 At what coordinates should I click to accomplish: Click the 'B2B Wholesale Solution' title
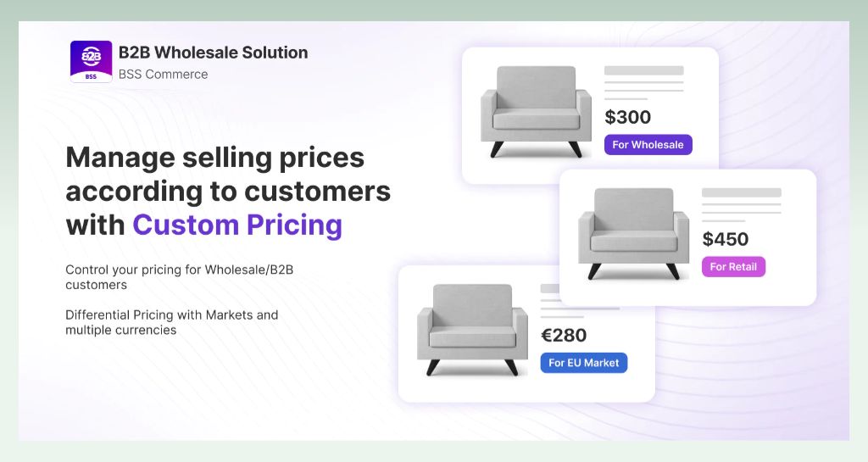(213, 53)
